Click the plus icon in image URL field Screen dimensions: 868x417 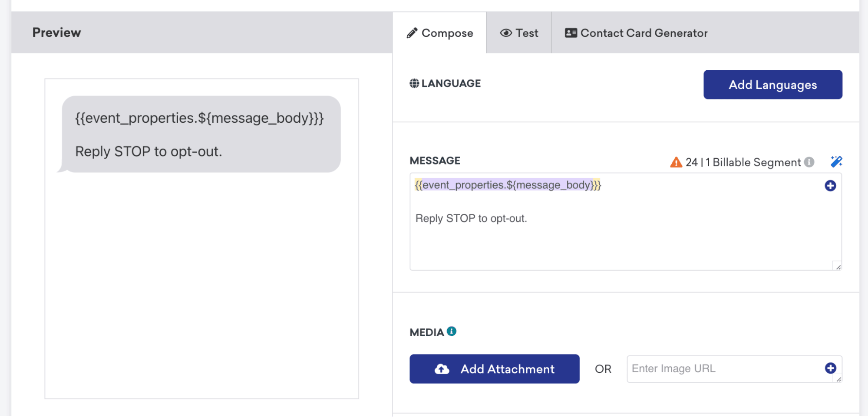830,368
